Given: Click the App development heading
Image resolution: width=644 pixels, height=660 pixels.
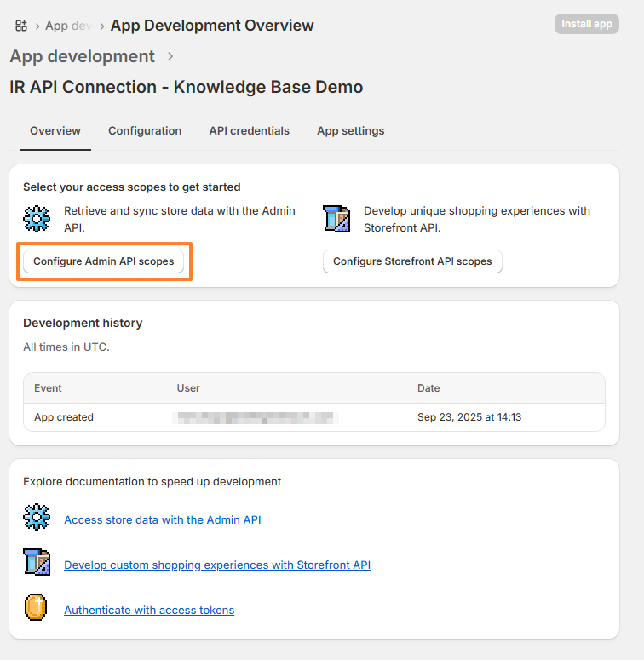Looking at the screenshot, I should (x=82, y=56).
